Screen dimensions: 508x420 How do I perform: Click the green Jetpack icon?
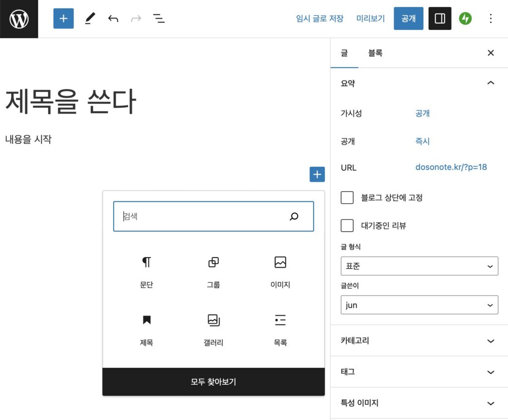(465, 19)
